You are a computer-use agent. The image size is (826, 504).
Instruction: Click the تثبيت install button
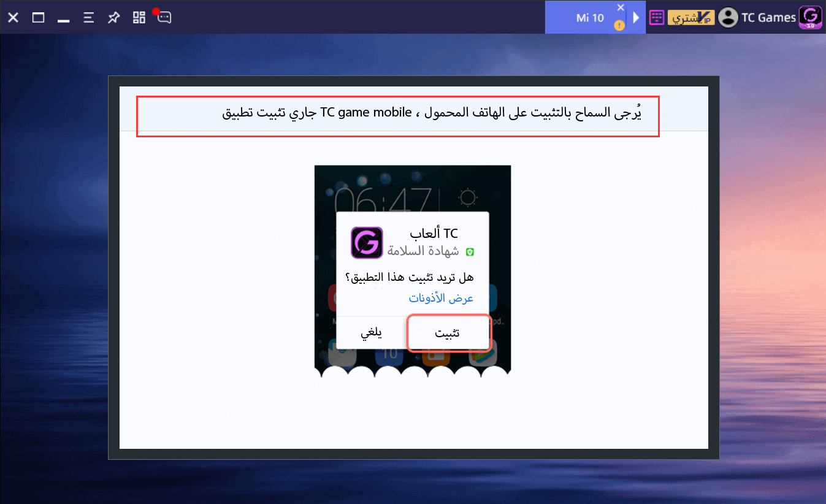(448, 333)
